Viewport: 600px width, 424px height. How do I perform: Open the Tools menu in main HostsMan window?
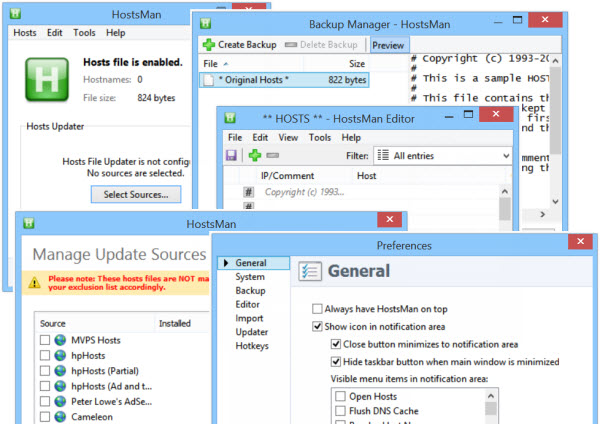84,33
